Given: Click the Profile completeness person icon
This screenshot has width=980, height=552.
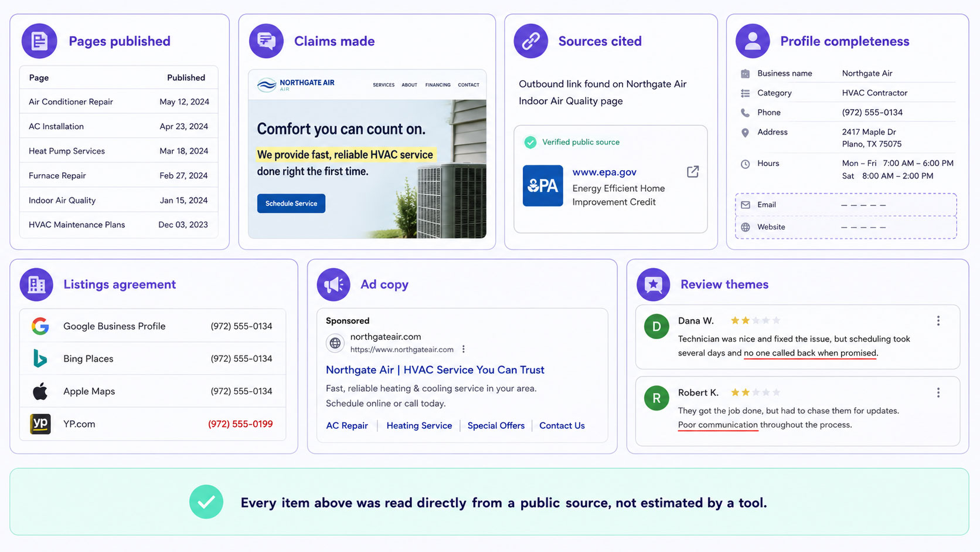Looking at the screenshot, I should (x=753, y=41).
